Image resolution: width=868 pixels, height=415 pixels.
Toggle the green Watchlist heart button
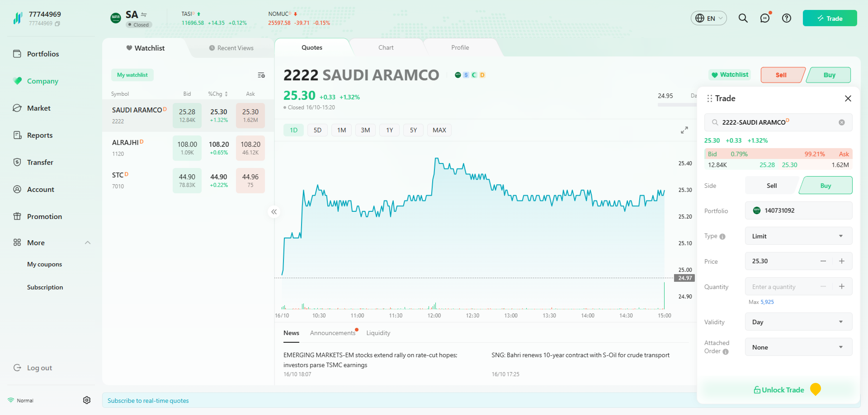coord(730,75)
